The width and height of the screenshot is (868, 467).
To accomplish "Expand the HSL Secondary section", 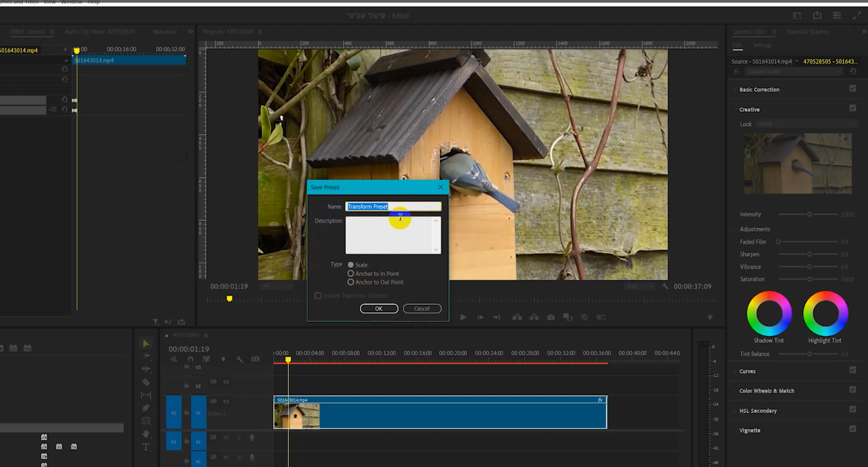I will [758, 411].
